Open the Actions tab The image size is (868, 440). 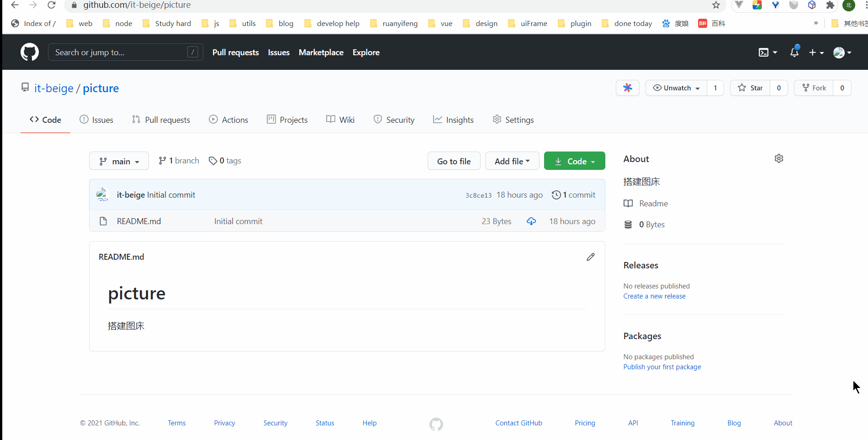[x=228, y=120]
